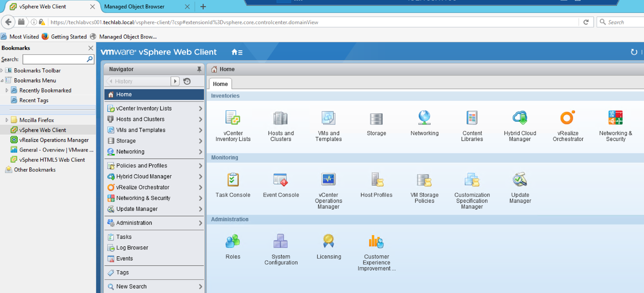Click the History back button
644x293 pixels.
[x=138, y=81]
